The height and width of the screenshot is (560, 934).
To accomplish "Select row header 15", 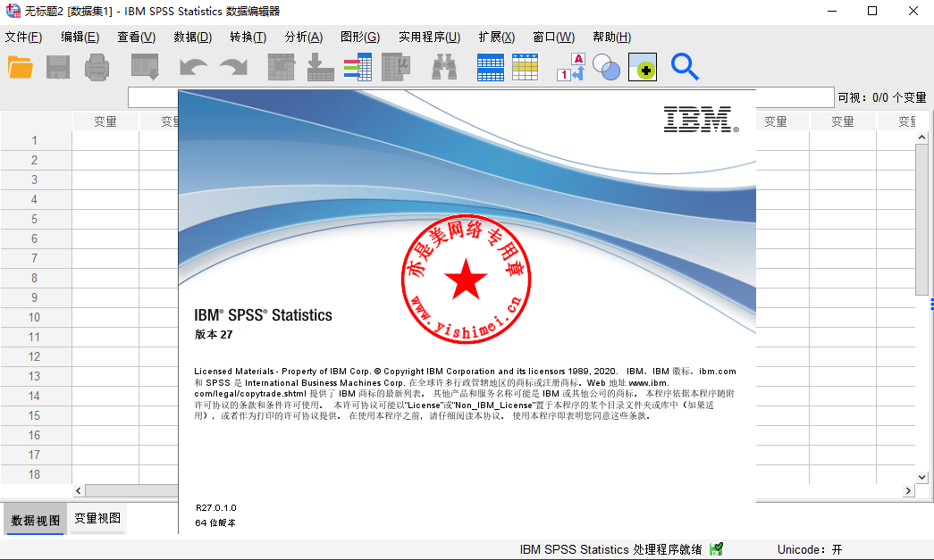I will pos(35,415).
